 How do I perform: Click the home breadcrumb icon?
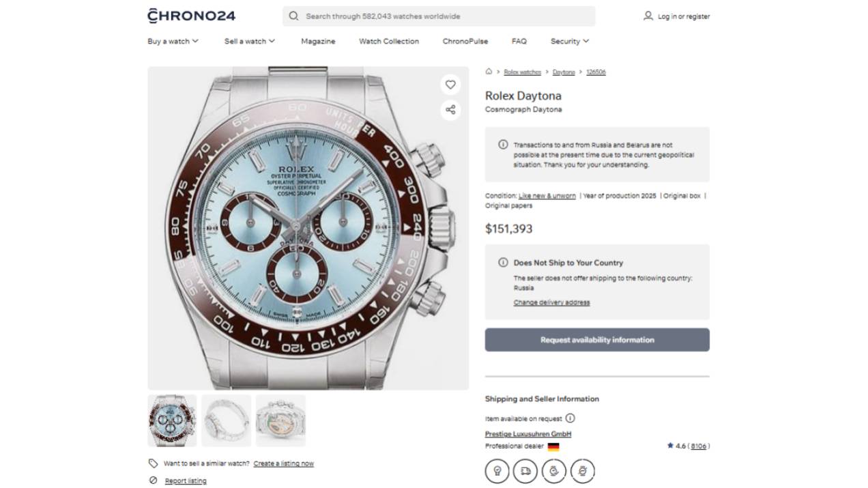pyautogui.click(x=489, y=72)
